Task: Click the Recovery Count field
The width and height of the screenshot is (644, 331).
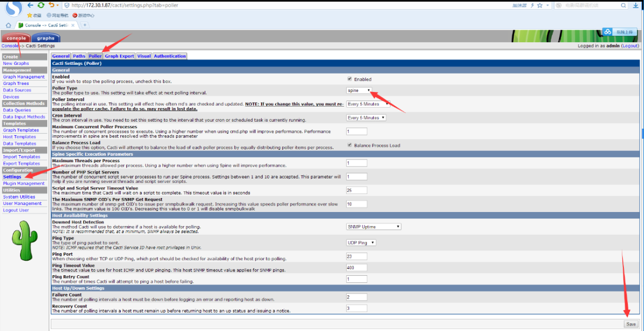Action: coord(356,308)
